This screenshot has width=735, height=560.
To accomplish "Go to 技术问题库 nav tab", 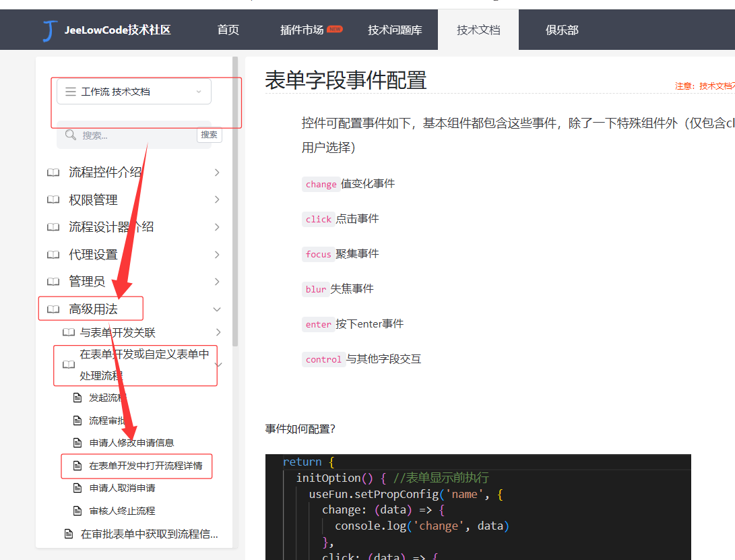I will click(x=395, y=30).
